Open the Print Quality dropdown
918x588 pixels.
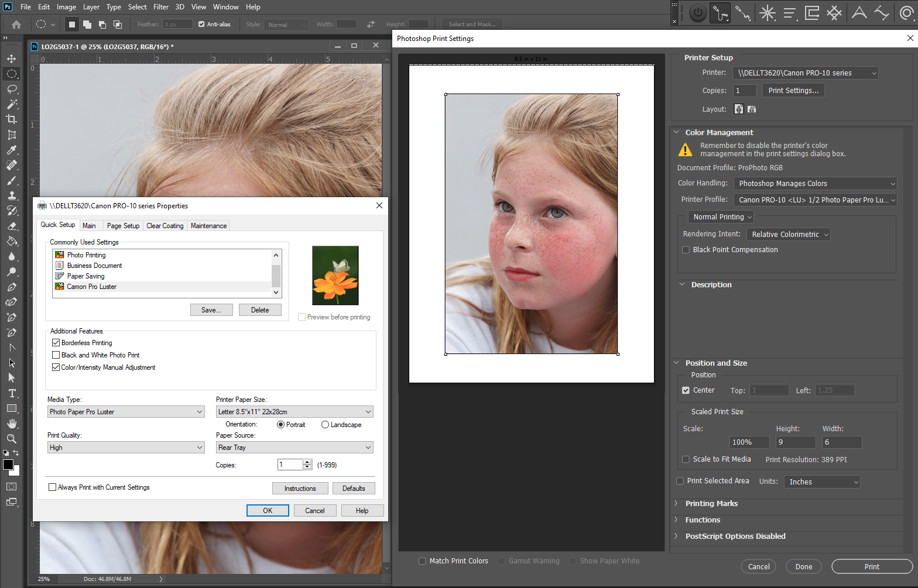point(126,448)
